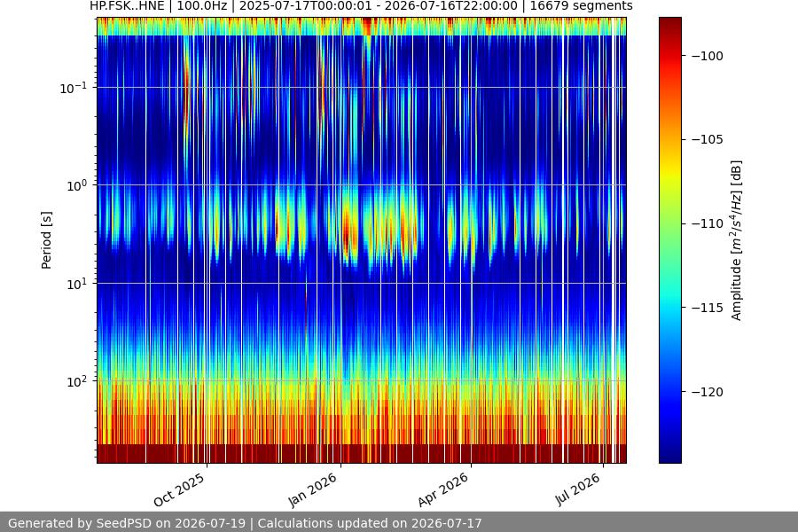
Task: Select the 'Jul 2026' x-axis tick label
Action: coord(577,489)
